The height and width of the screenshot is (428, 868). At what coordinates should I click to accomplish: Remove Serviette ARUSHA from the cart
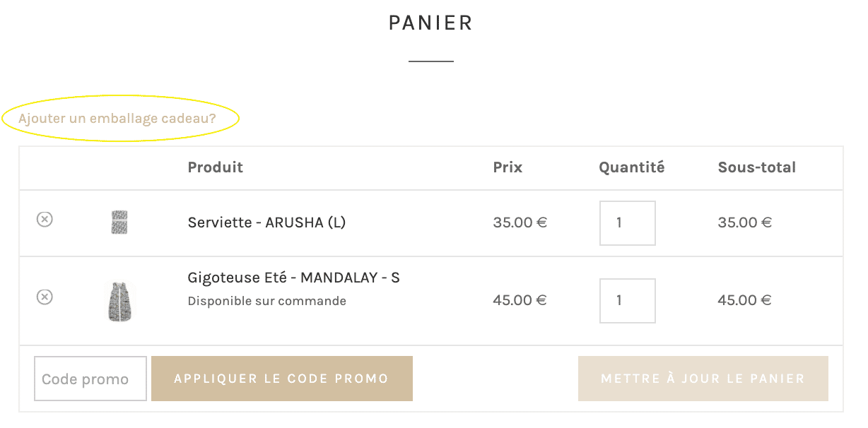click(45, 220)
